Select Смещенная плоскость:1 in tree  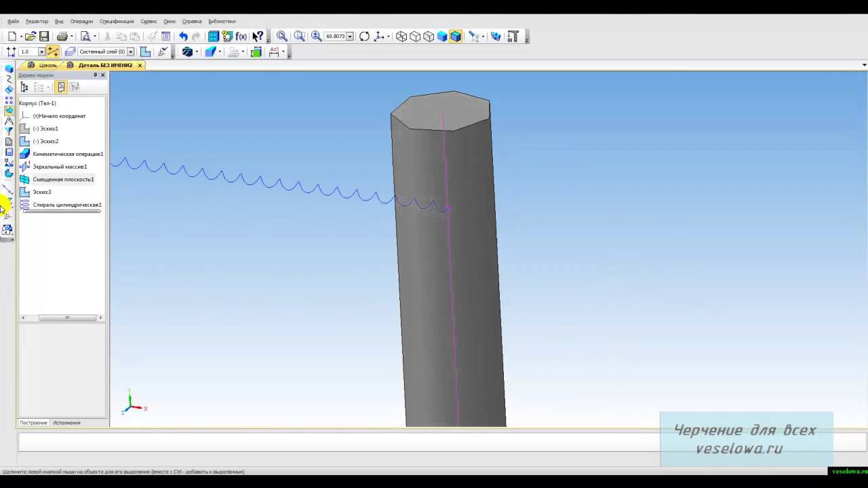click(63, 180)
